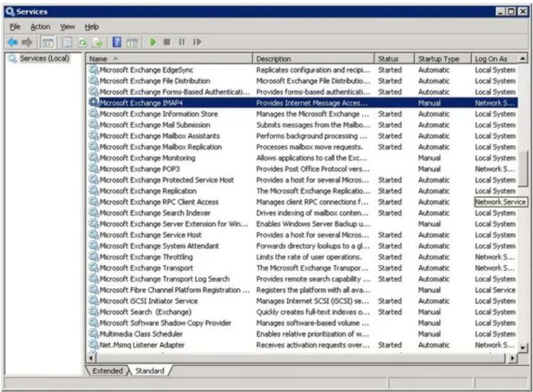Select Microsoft Exchange Protected Service Host
Image resolution: width=533 pixels, height=392 pixels.
coord(303,180)
